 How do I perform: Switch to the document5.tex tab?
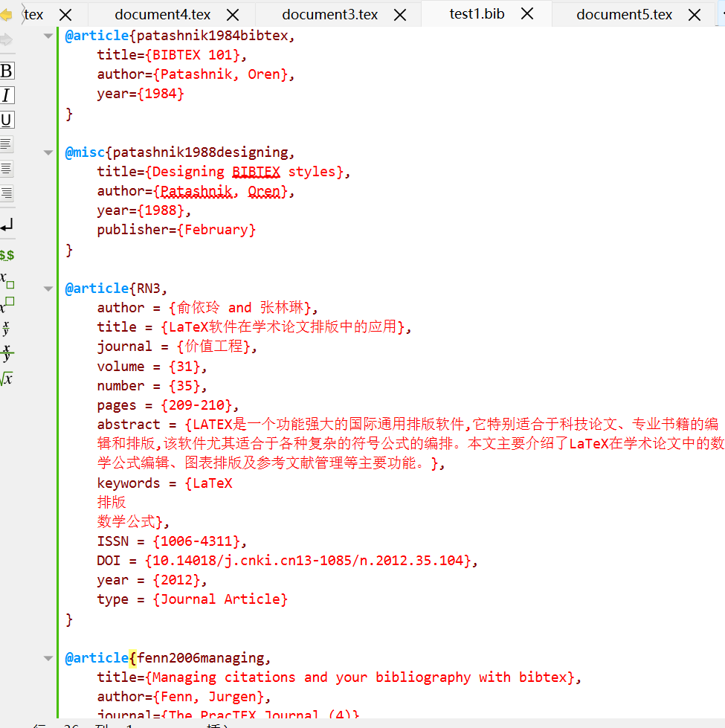(624, 15)
